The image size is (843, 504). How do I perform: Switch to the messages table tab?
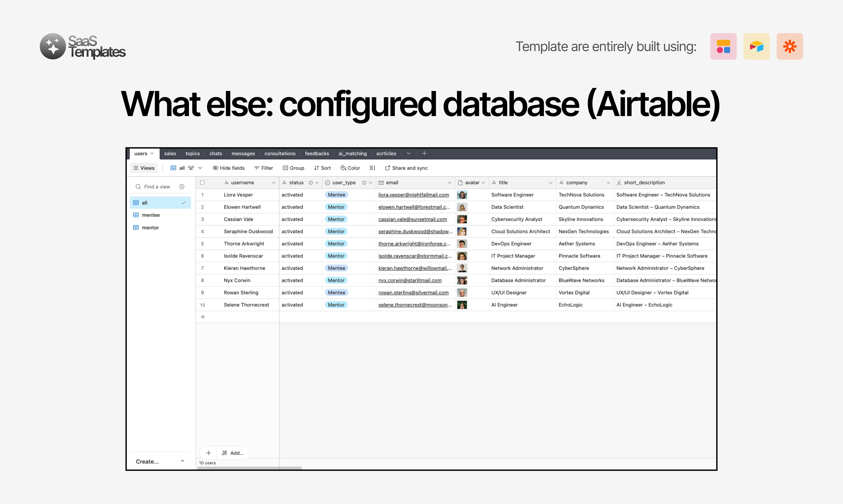click(243, 154)
